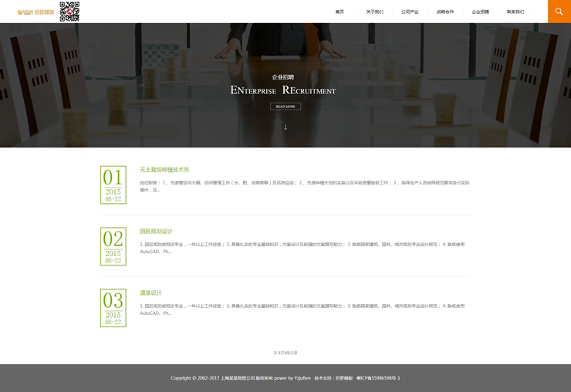Open the 公司产业 navigation item
This screenshot has height=392, width=571.
pos(410,12)
